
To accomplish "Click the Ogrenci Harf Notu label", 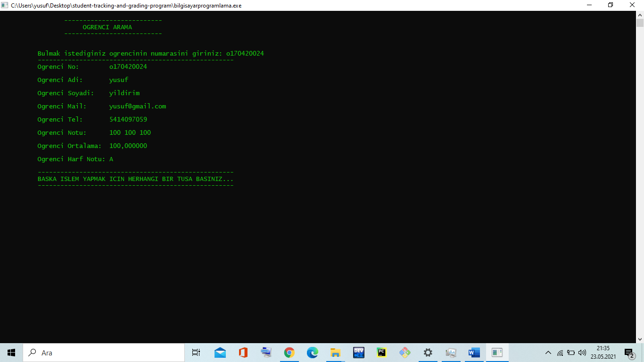I will coord(72,159).
